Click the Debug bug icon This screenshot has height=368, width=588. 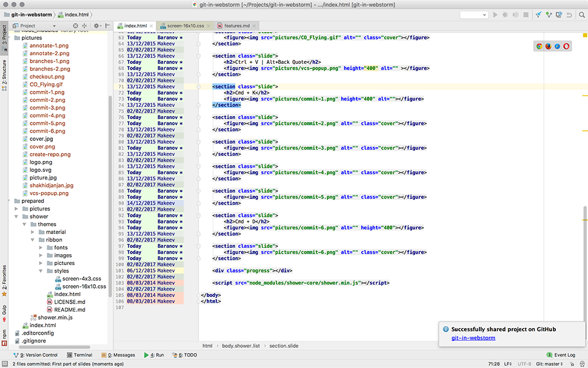coord(505,14)
